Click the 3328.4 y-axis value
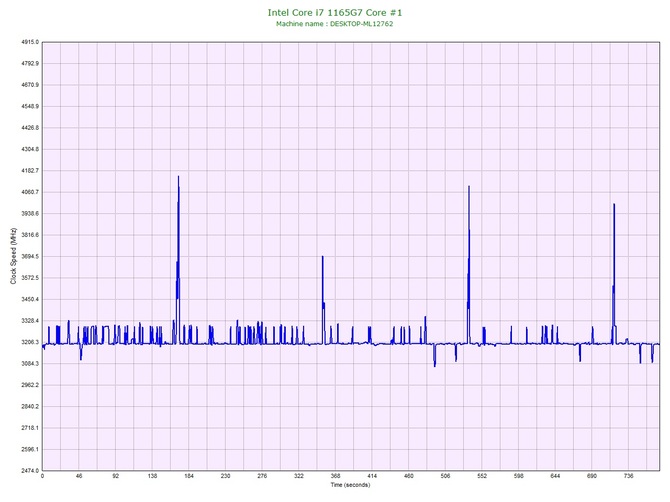 (x=30, y=321)
